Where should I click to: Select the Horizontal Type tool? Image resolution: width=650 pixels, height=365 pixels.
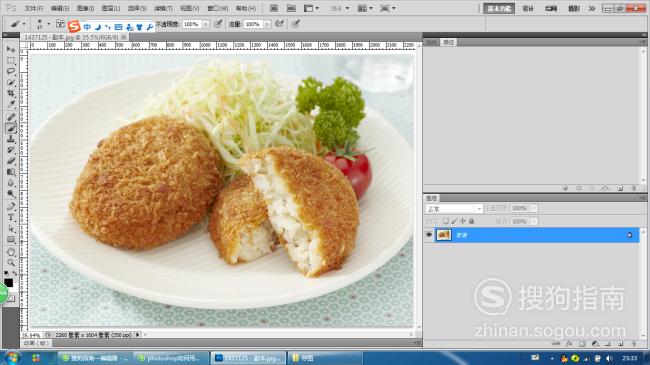click(x=11, y=217)
